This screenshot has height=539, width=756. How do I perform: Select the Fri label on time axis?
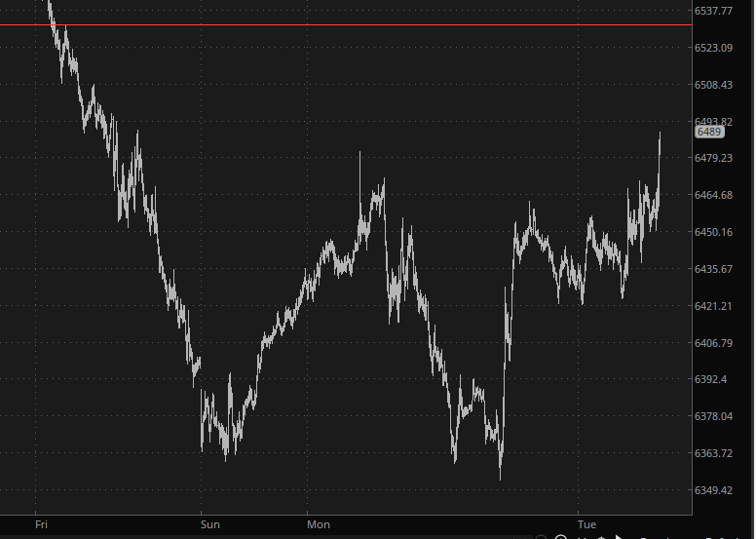[x=41, y=524]
